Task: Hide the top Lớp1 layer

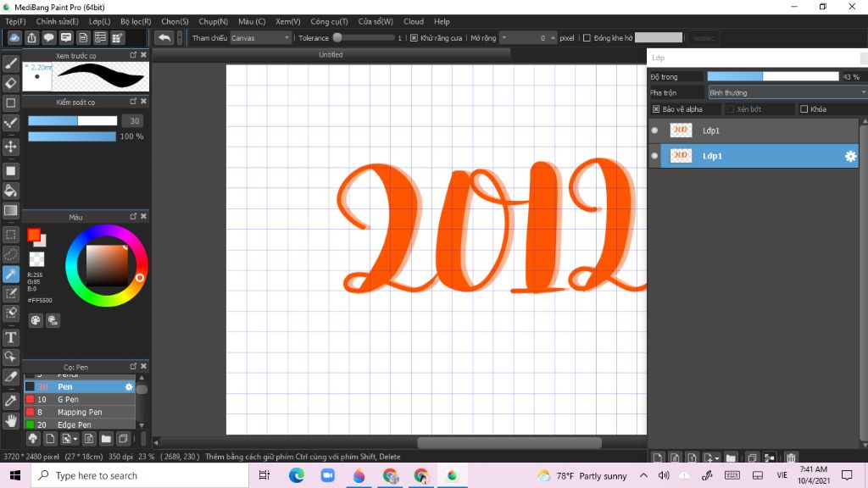Action: point(655,130)
